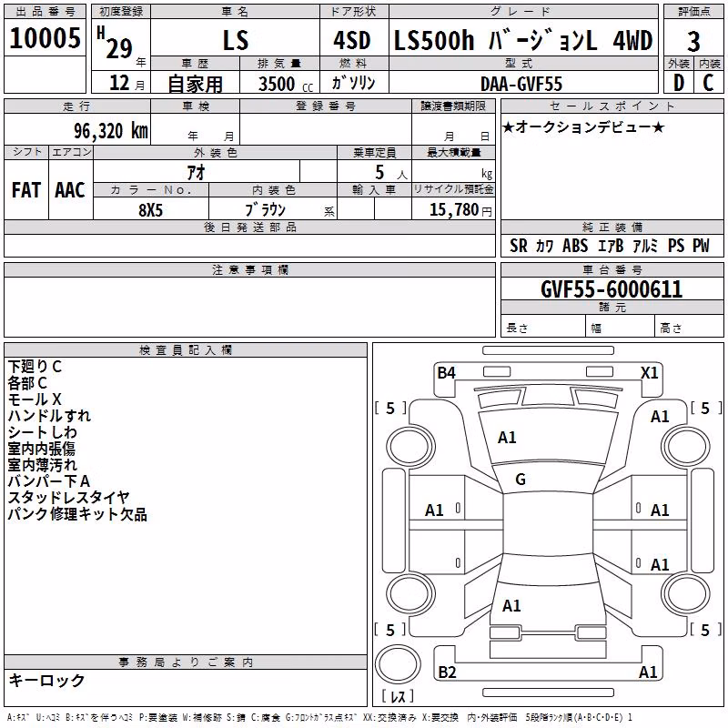This screenshot has height=728, width=728.
Task: Click the inspector note 室内薄汚れ
Action: click(42, 464)
